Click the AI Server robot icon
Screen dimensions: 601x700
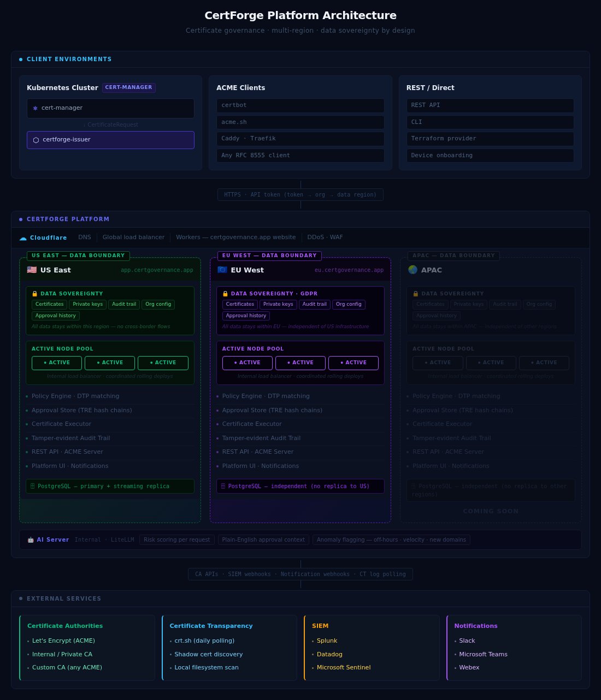[31, 540]
